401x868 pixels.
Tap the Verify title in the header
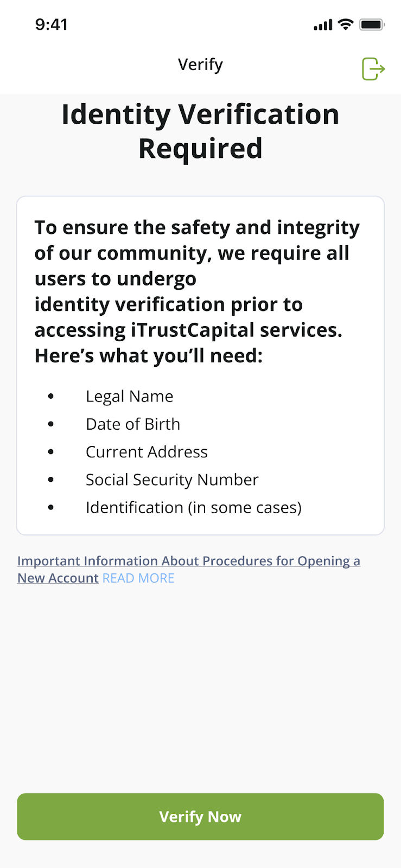pyautogui.click(x=200, y=65)
